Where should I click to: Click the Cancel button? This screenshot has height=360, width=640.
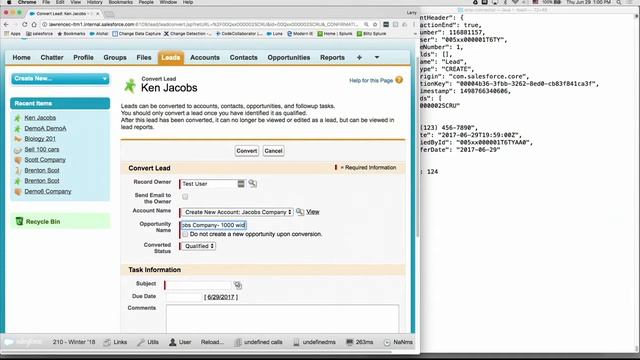point(273,151)
